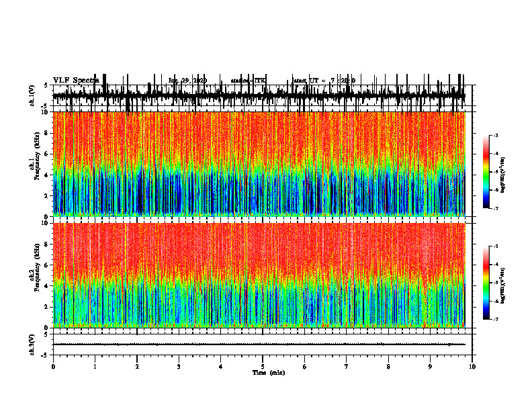Screen dimensions: 532x411
Task: Click the ch.3(V) waveform axis label
Action: 32,345
